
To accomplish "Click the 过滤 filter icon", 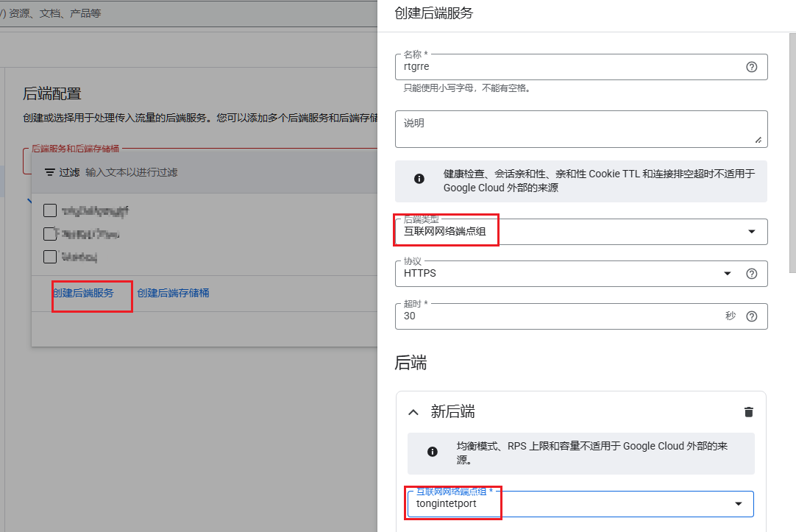I will pyautogui.click(x=50, y=172).
